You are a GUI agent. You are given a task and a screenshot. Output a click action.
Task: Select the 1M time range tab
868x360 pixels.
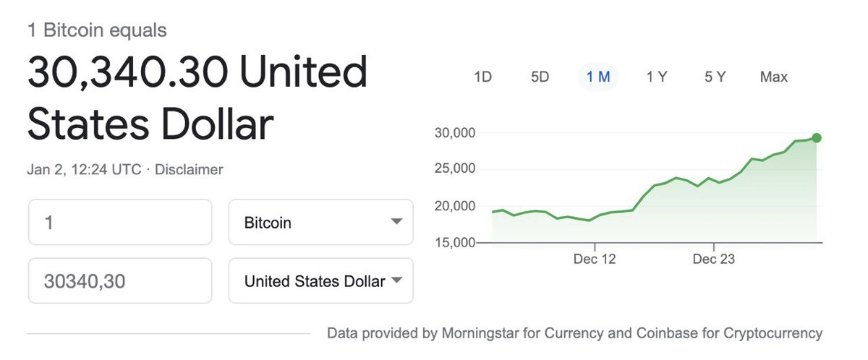point(598,77)
